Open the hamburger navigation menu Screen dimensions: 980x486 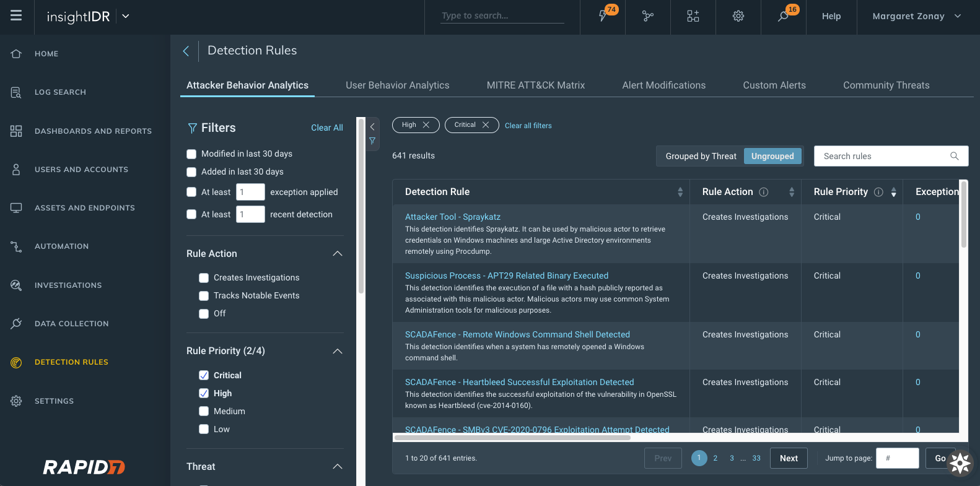tap(16, 15)
